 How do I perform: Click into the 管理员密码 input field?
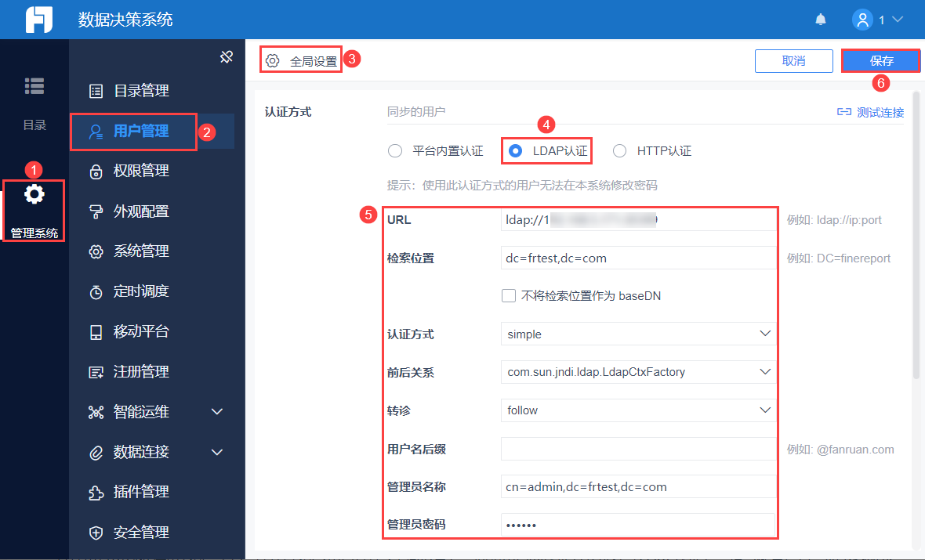click(x=638, y=525)
